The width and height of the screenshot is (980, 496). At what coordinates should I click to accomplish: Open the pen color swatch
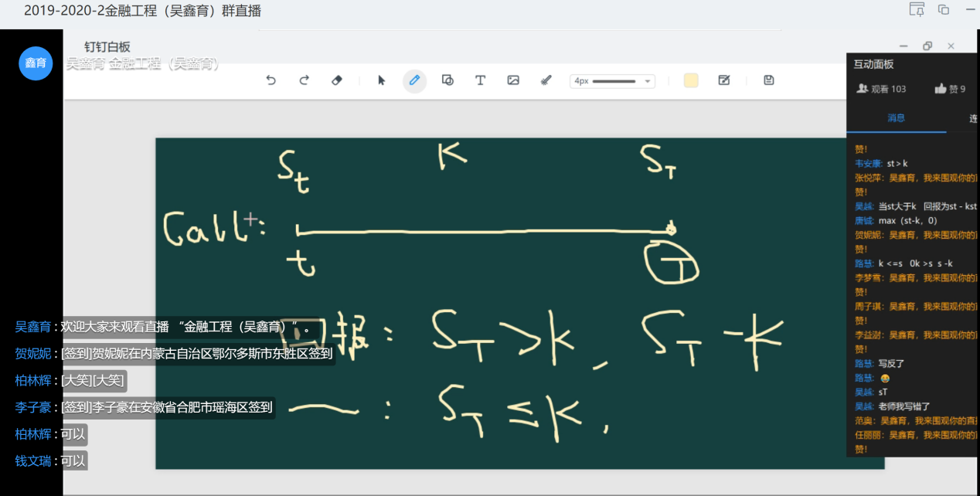click(x=691, y=80)
